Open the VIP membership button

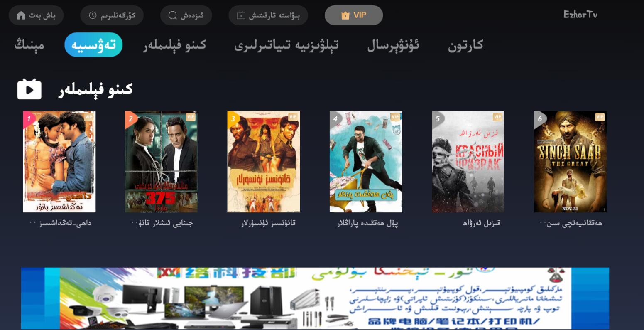click(354, 15)
